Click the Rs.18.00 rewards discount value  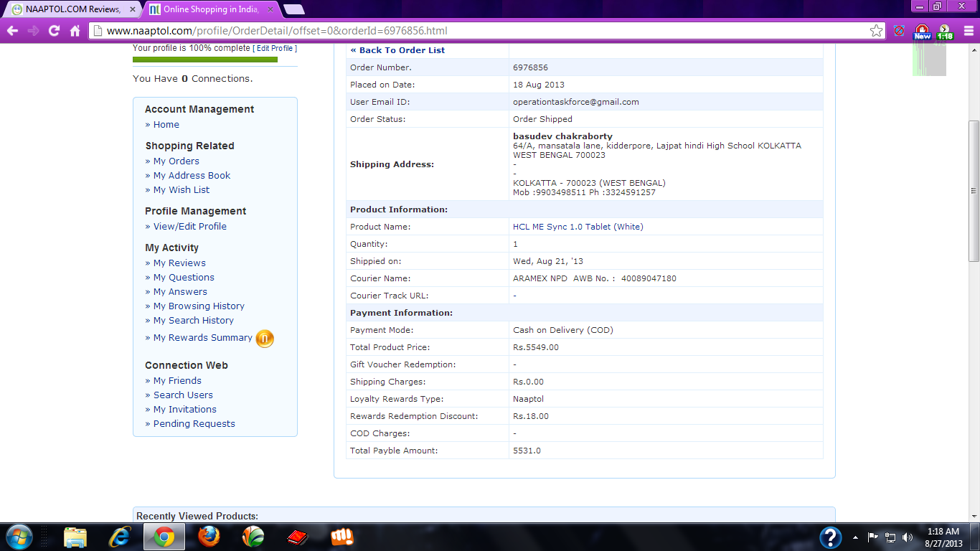point(531,416)
